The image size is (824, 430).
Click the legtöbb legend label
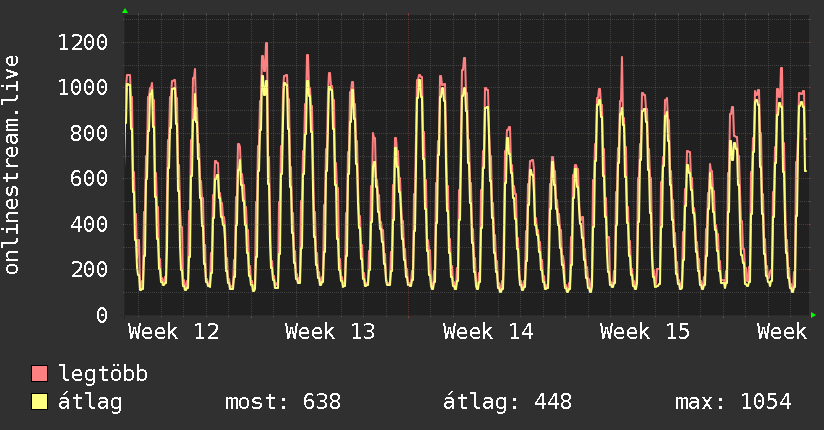click(x=103, y=374)
